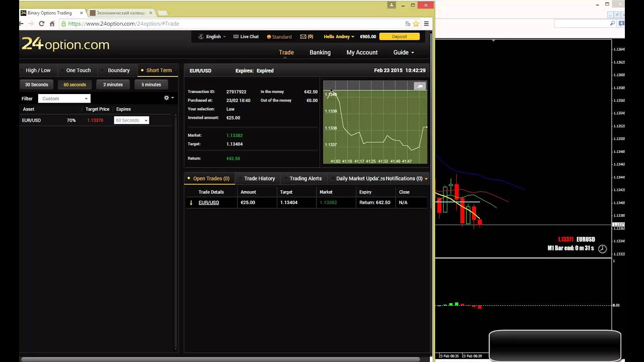This screenshot has width=644, height=362.
Task: Select the 5 minutes option
Action: point(151,84)
